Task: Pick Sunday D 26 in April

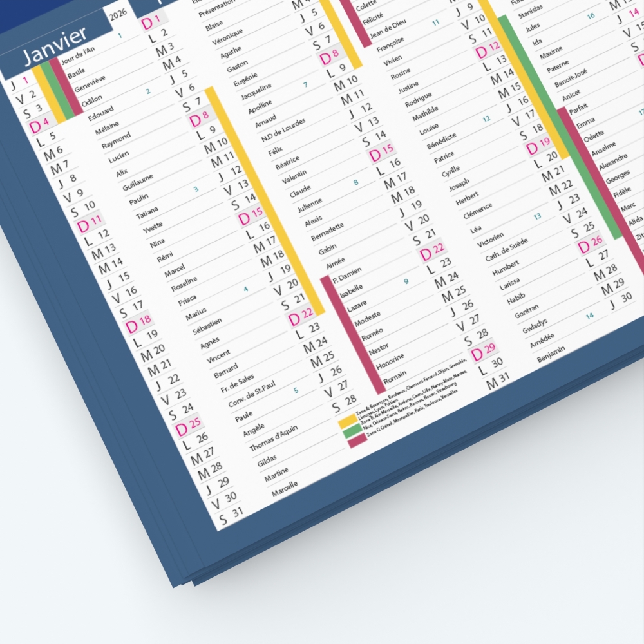Action: pyautogui.click(x=590, y=245)
